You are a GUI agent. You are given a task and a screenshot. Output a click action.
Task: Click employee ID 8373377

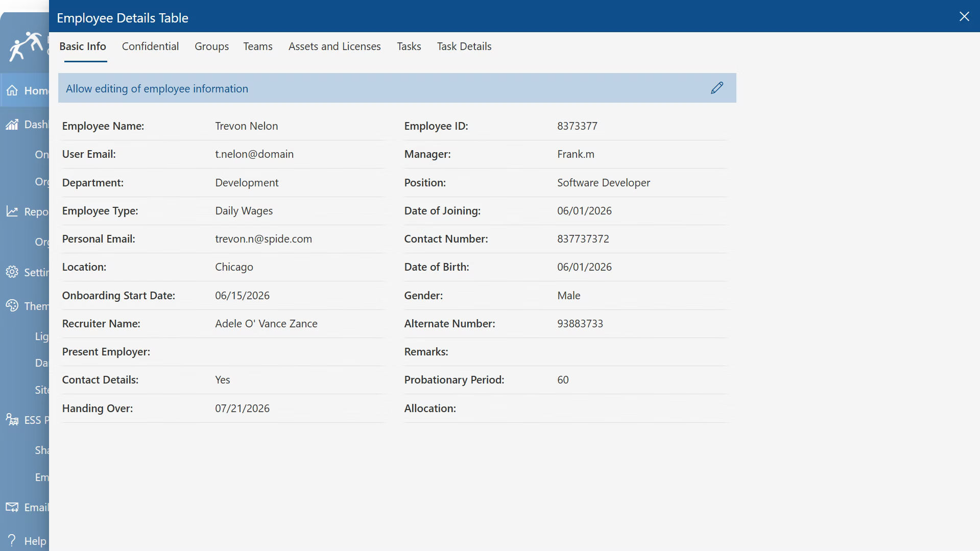coord(577,126)
